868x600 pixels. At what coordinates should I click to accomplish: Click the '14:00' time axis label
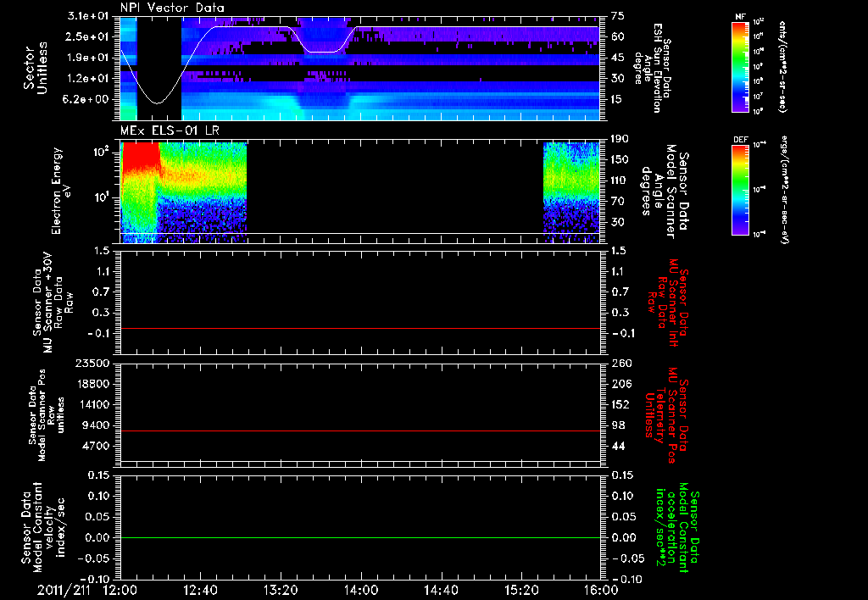pyautogui.click(x=360, y=590)
